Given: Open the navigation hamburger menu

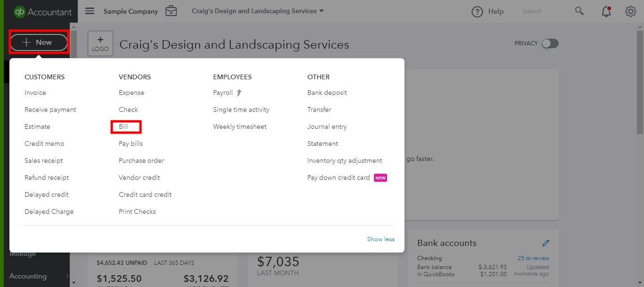Looking at the screenshot, I should [90, 10].
